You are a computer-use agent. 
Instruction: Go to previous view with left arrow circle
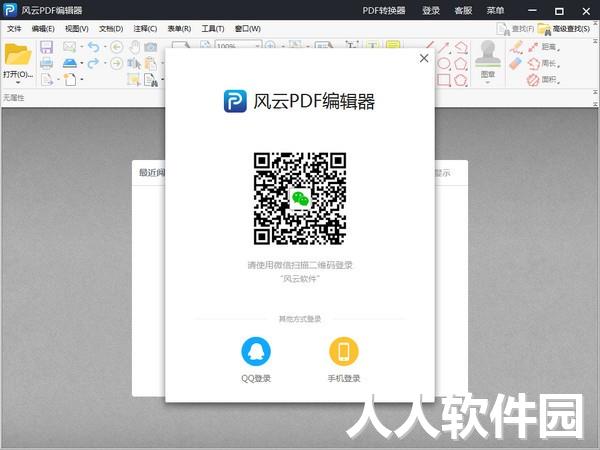(x=117, y=47)
